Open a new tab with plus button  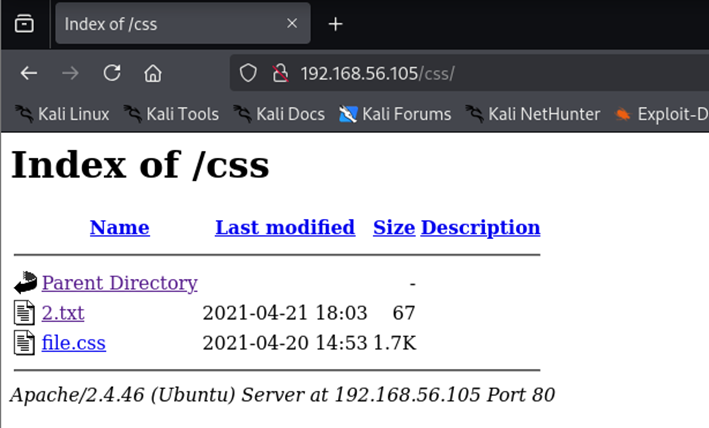(336, 24)
